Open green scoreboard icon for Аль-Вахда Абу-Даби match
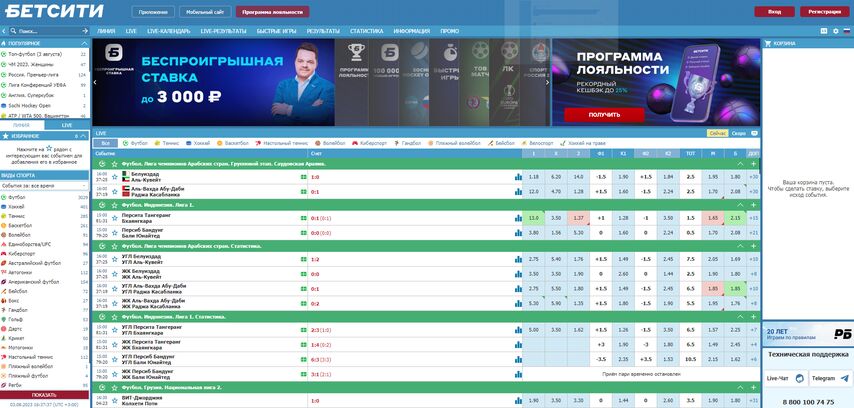The image size is (854, 408). [303, 192]
